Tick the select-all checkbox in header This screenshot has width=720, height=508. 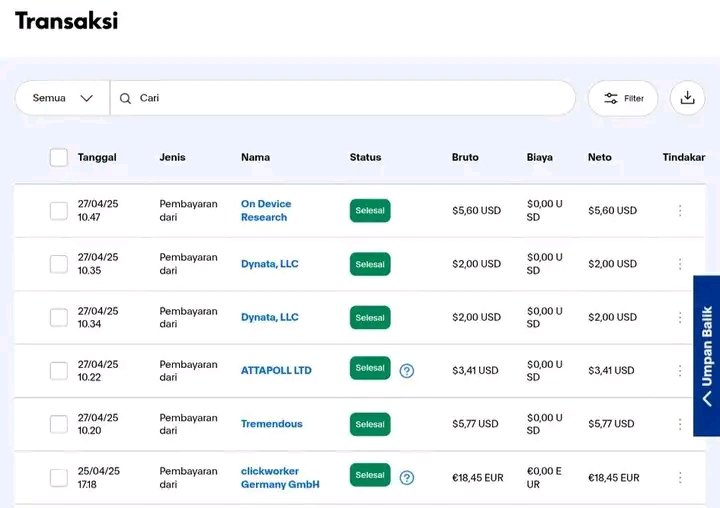coord(59,158)
